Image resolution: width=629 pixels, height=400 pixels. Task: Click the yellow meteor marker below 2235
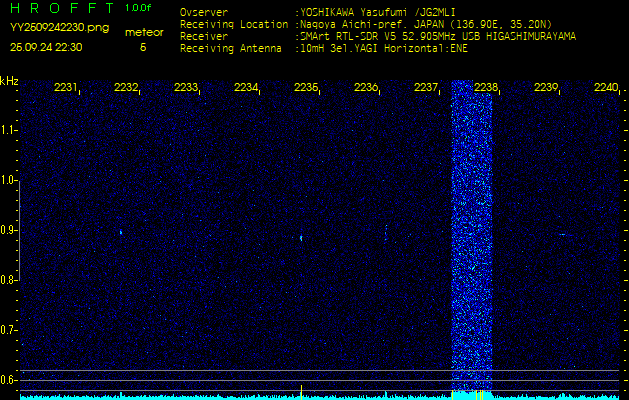pos(301,392)
